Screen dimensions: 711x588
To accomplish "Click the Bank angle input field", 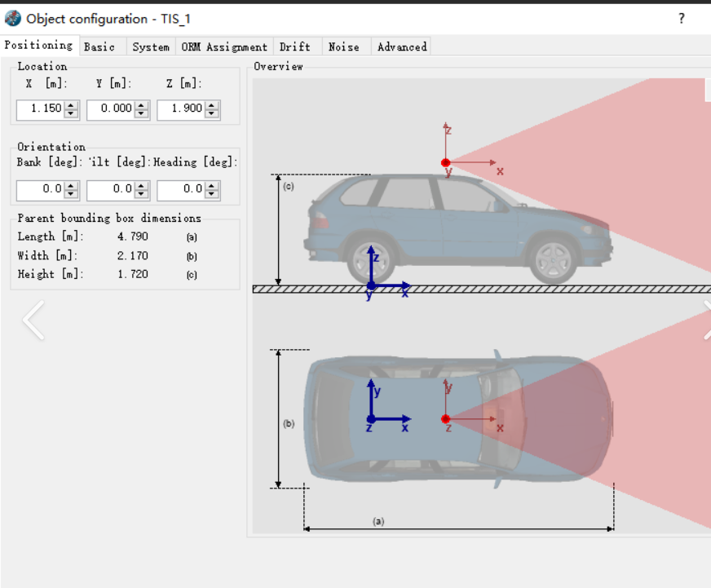I will [x=40, y=190].
